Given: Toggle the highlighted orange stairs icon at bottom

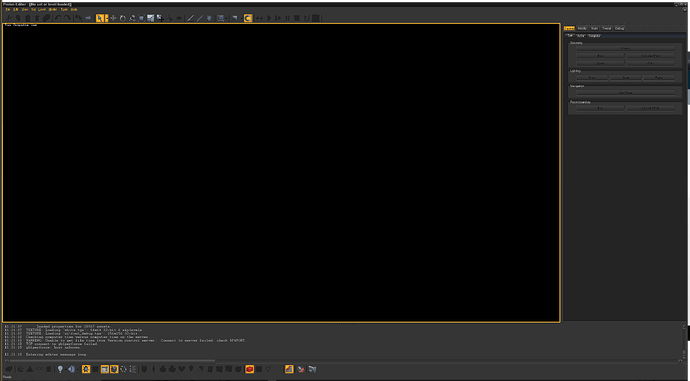Looking at the screenshot, I should [x=289, y=369].
